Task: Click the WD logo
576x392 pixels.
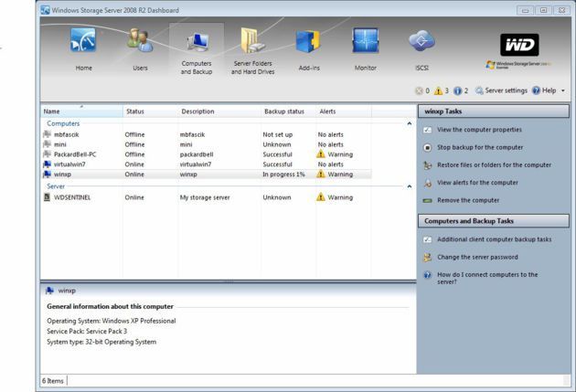Action: pos(519,45)
